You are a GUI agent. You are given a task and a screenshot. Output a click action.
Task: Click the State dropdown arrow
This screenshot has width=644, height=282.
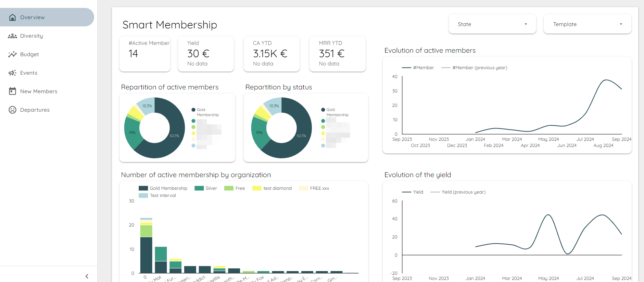click(x=526, y=24)
